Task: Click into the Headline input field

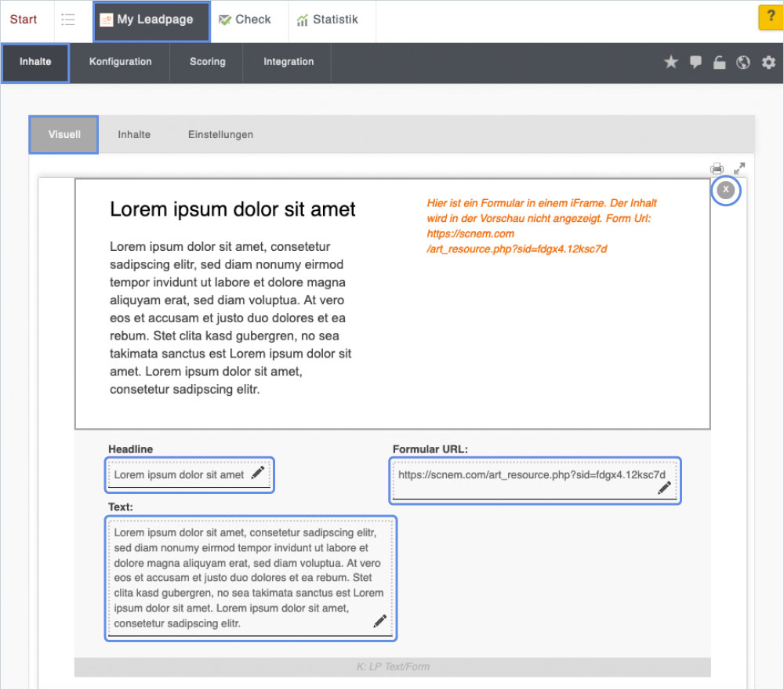Action: (x=190, y=474)
